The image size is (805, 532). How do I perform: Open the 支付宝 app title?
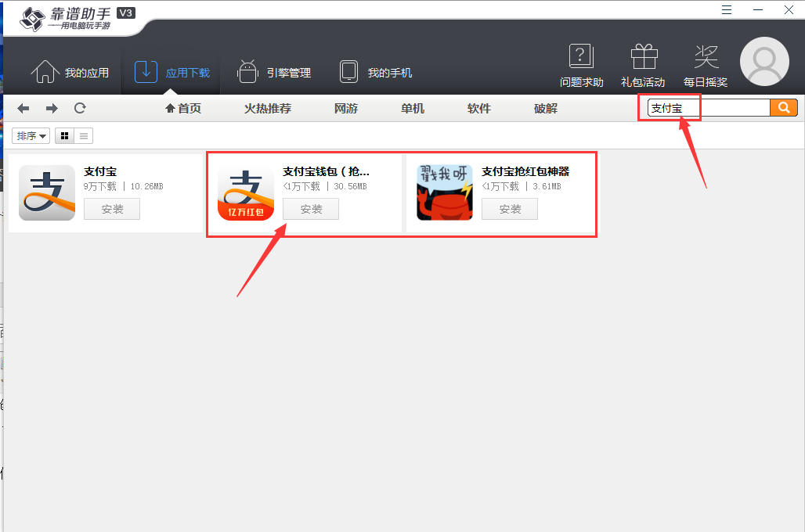click(x=100, y=171)
